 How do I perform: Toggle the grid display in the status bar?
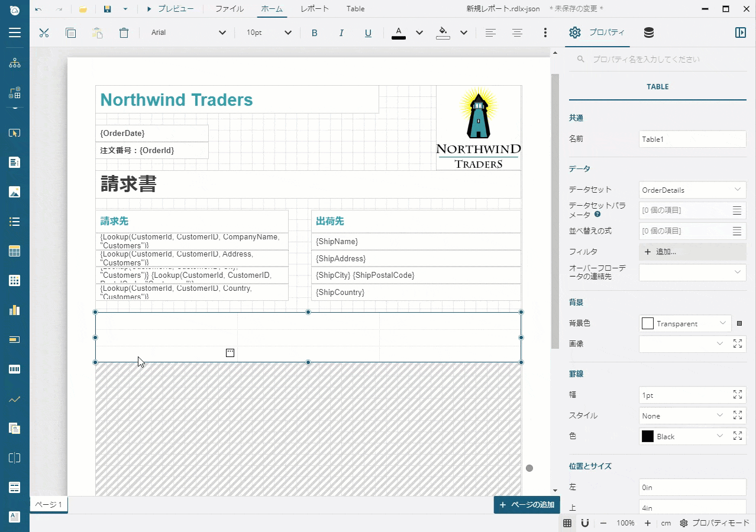567,523
